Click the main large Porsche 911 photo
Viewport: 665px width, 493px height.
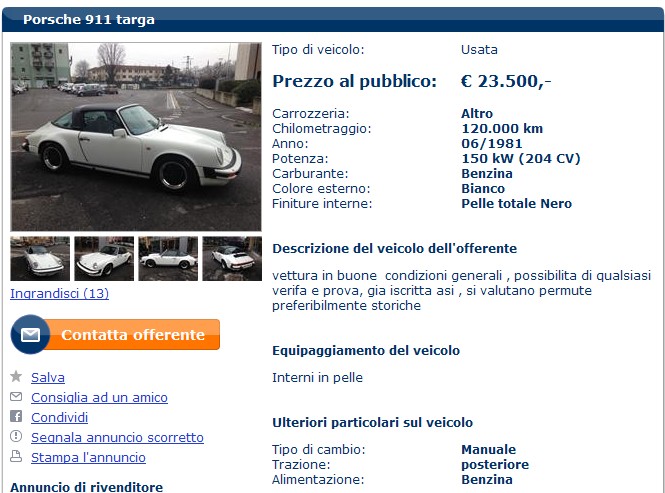136,137
